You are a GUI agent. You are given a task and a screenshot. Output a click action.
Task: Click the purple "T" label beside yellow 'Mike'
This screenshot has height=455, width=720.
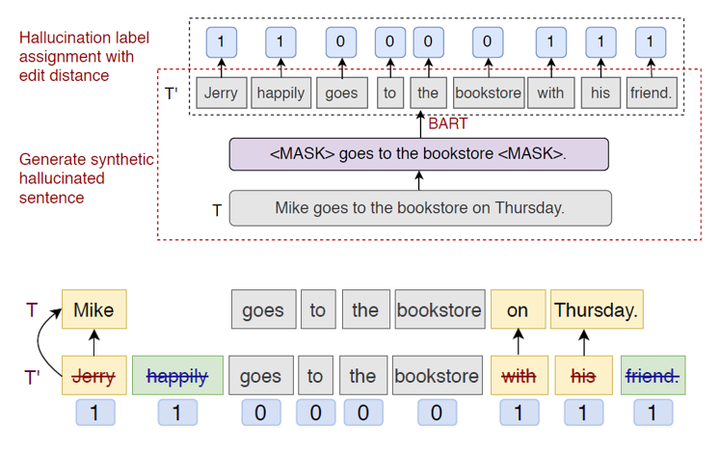click(x=32, y=310)
